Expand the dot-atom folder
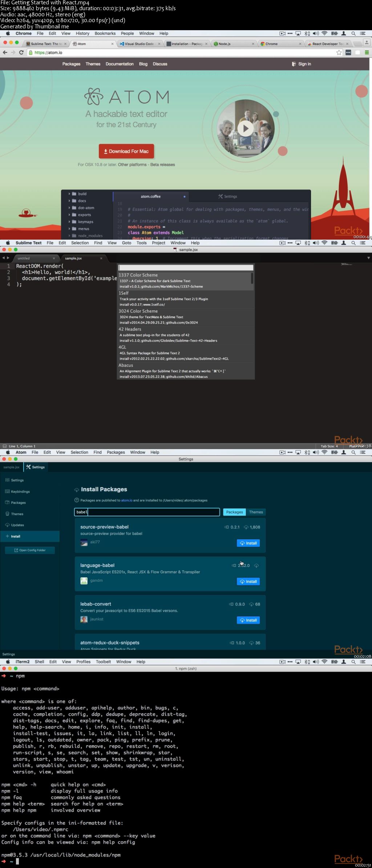Viewport: 372px width, 868px height. [86, 208]
